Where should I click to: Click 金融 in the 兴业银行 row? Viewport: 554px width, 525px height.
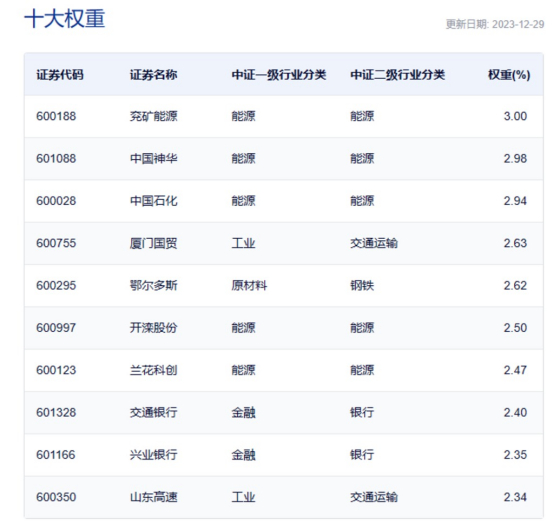point(243,455)
